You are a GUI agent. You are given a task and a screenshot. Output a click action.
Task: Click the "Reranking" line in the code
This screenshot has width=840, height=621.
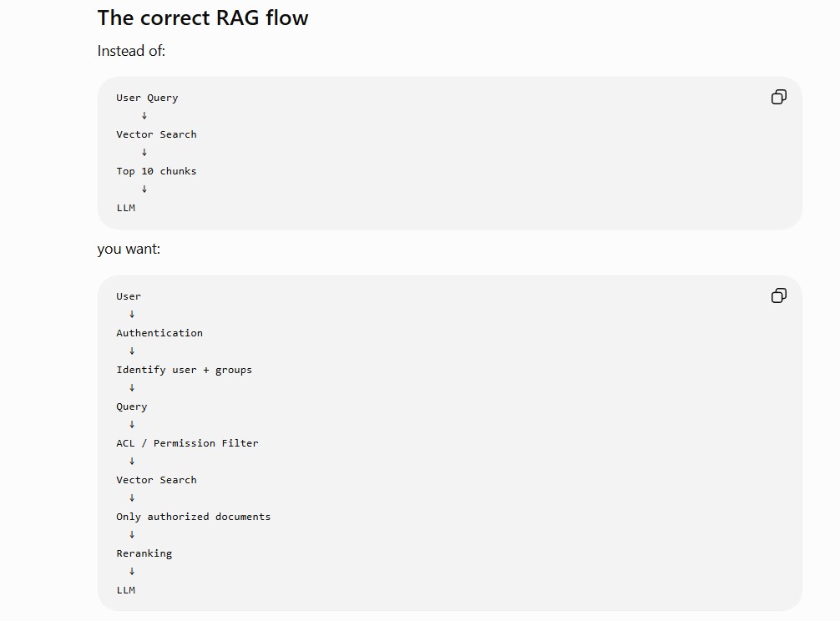click(144, 553)
